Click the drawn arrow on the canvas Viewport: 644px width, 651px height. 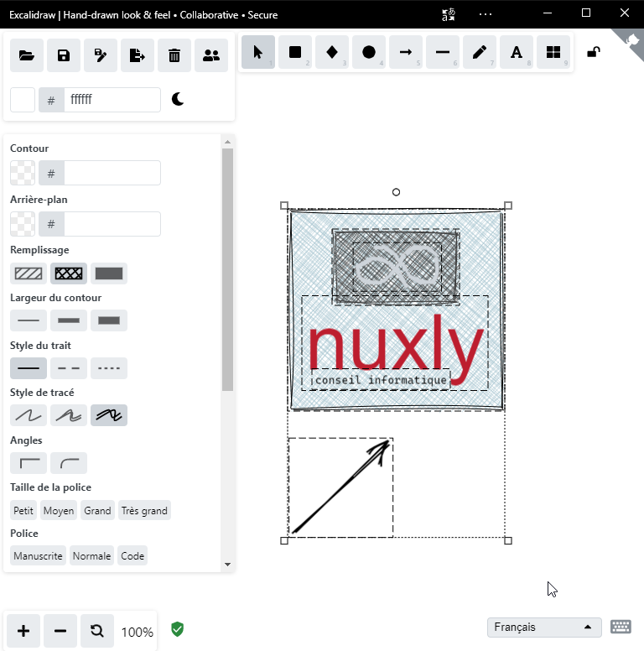(341, 487)
